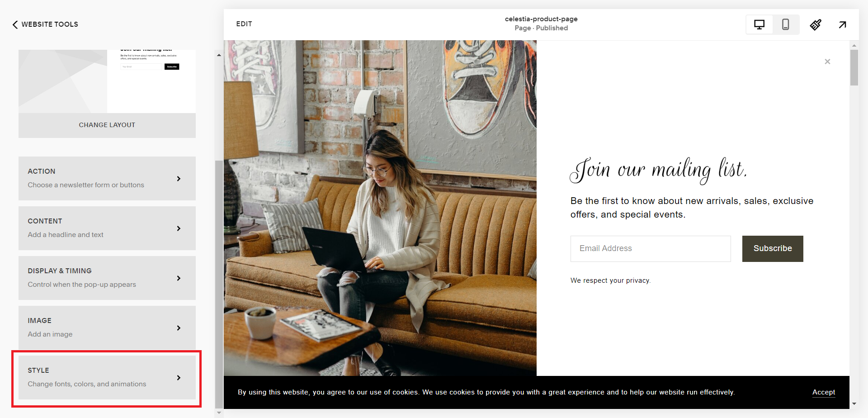Click the 'Page · Published' status
The width and height of the screenshot is (868, 418).
[x=541, y=28]
